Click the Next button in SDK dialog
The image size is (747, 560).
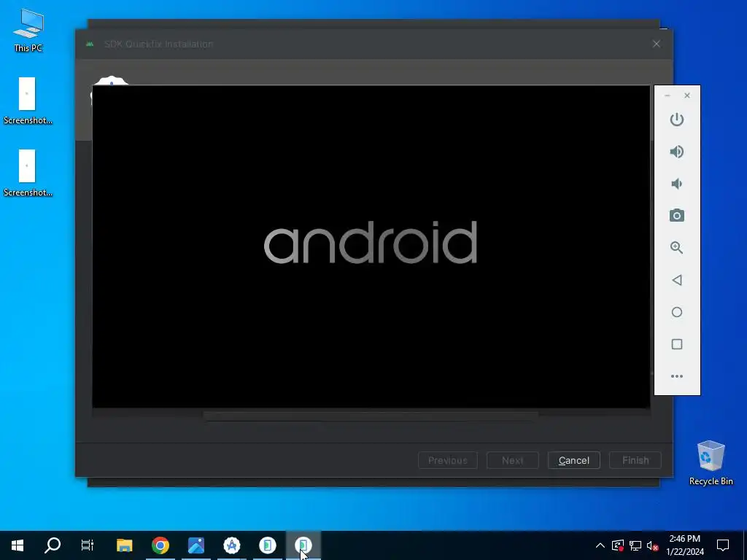pyautogui.click(x=513, y=461)
